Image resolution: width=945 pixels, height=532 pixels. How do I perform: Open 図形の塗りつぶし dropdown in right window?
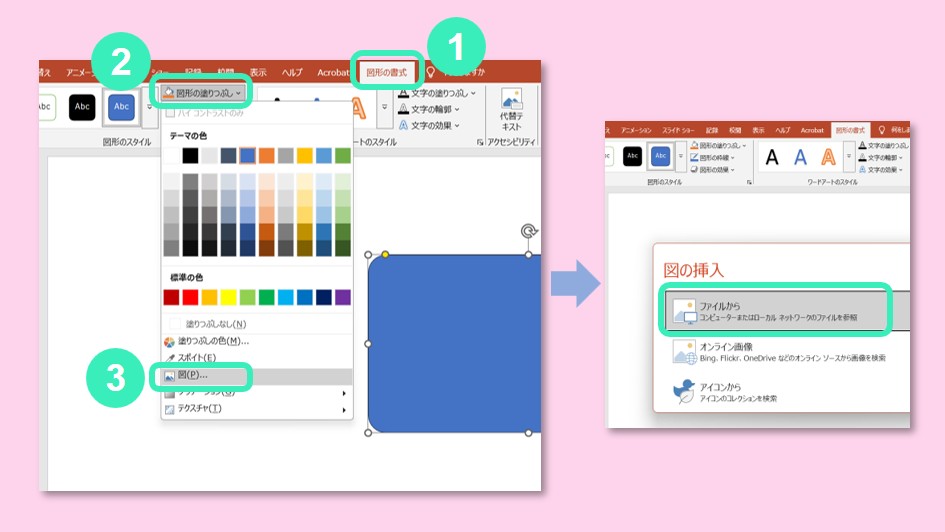[x=718, y=145]
